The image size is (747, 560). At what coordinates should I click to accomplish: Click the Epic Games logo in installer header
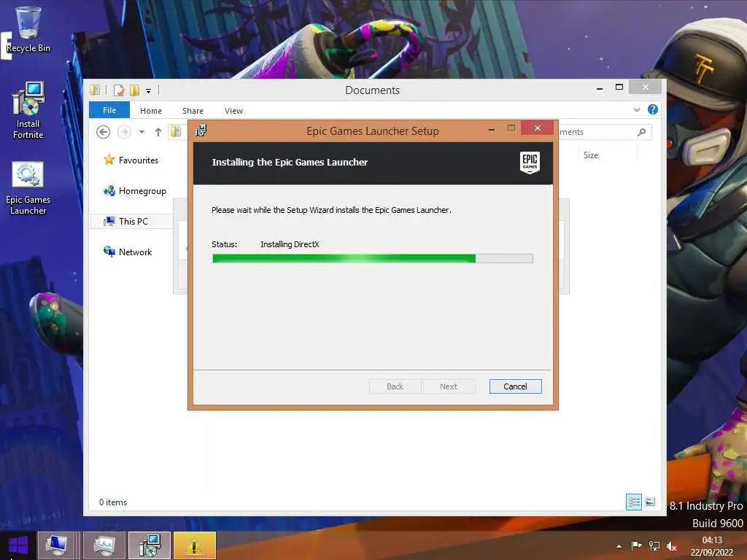pos(530,162)
